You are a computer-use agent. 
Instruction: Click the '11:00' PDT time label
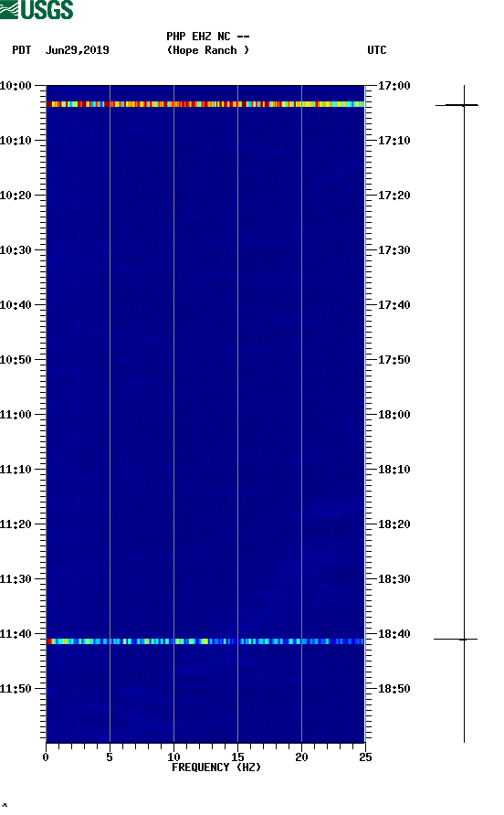tap(16, 415)
